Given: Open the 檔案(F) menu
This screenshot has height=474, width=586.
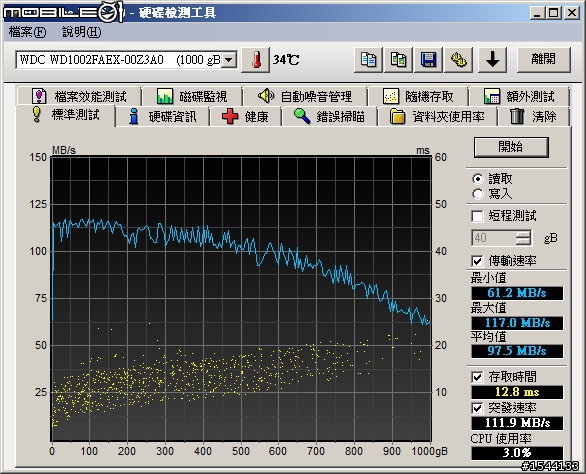Looking at the screenshot, I should coord(27,32).
